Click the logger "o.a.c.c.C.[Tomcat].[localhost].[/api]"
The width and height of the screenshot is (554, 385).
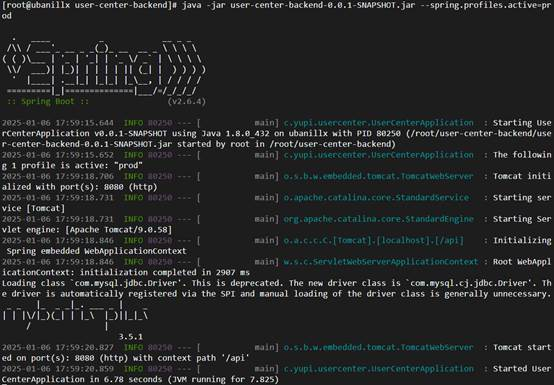(374, 241)
